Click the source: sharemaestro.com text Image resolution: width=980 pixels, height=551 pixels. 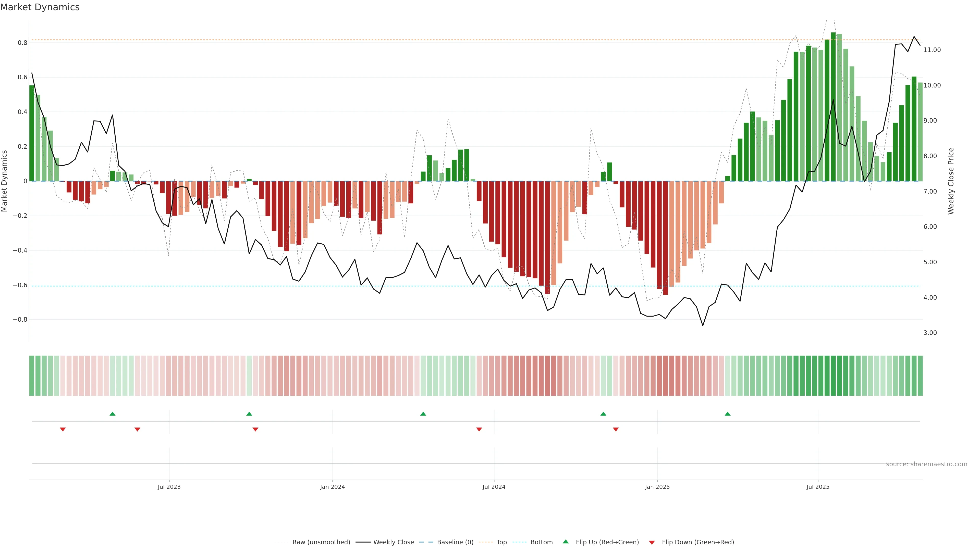point(926,464)
